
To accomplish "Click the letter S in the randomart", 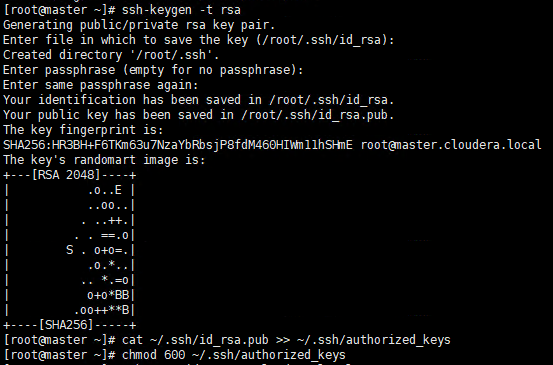I will [x=69, y=250].
